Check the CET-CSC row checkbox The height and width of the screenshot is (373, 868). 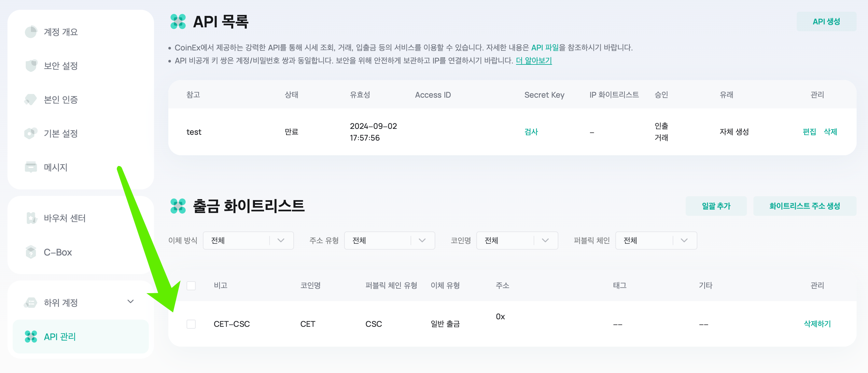pos(191,324)
